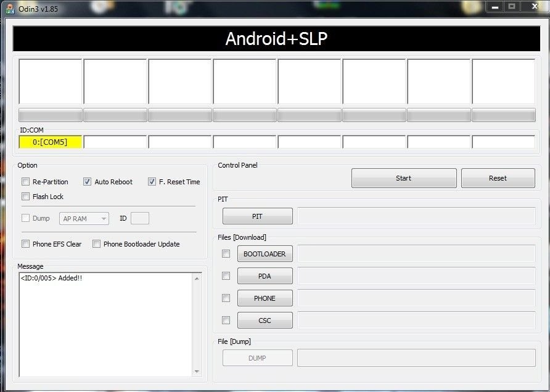Tick the checkbox beside PHONE button

pyautogui.click(x=226, y=298)
